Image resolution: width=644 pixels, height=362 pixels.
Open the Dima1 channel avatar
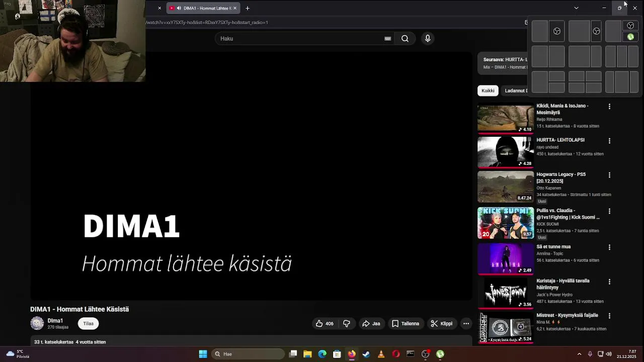(x=37, y=323)
